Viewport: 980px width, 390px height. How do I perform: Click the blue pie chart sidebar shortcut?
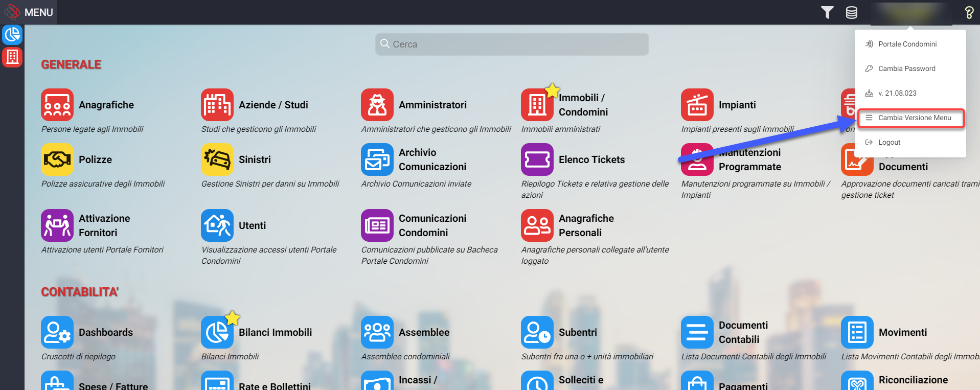click(12, 35)
